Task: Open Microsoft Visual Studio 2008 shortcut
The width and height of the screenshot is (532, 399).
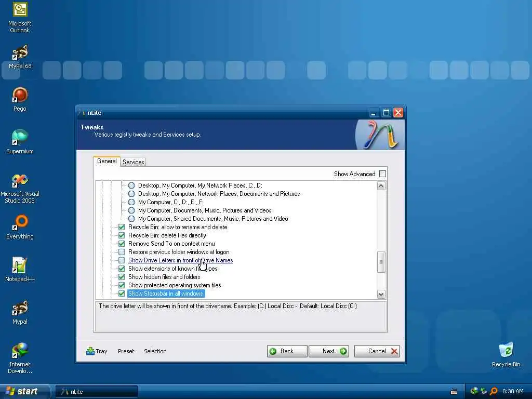Action: point(20,188)
